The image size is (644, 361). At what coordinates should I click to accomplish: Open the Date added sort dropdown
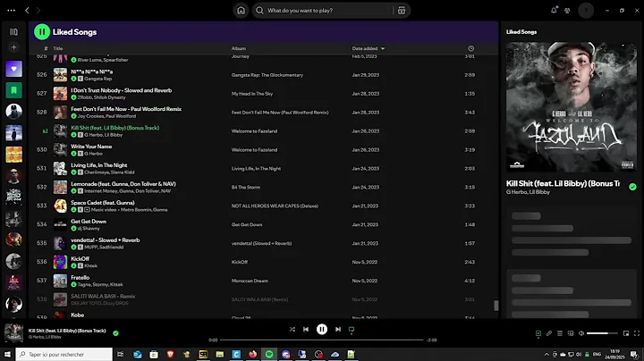369,48
